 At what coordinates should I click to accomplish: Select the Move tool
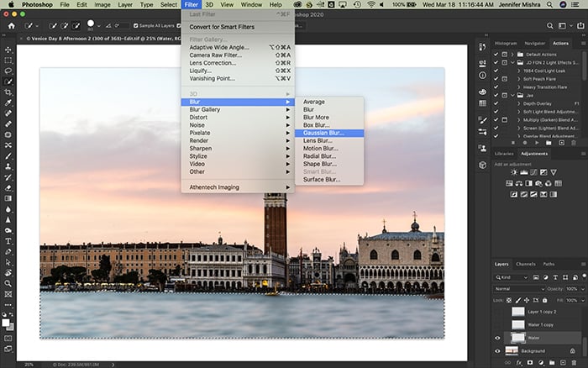tap(8, 50)
